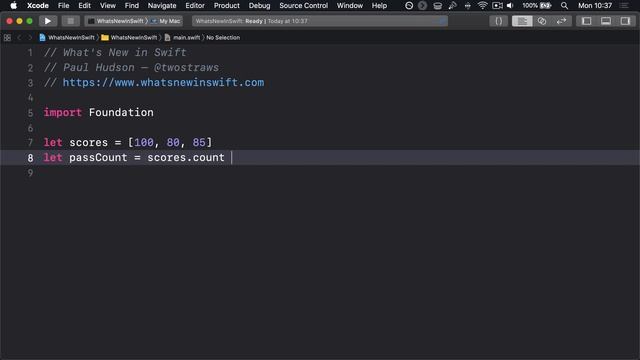This screenshot has height=360, width=640.
Task: Toggle the Inspectors panel
Action: click(625, 21)
